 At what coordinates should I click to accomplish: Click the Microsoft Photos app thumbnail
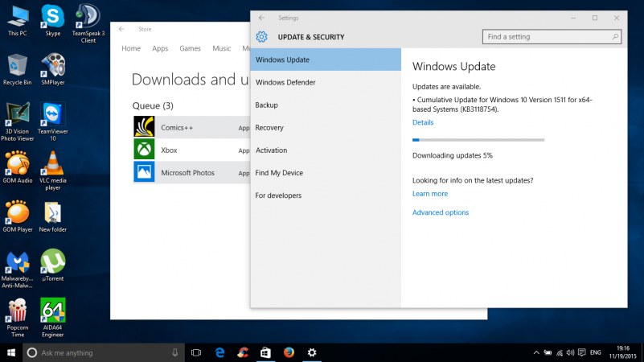tap(144, 172)
